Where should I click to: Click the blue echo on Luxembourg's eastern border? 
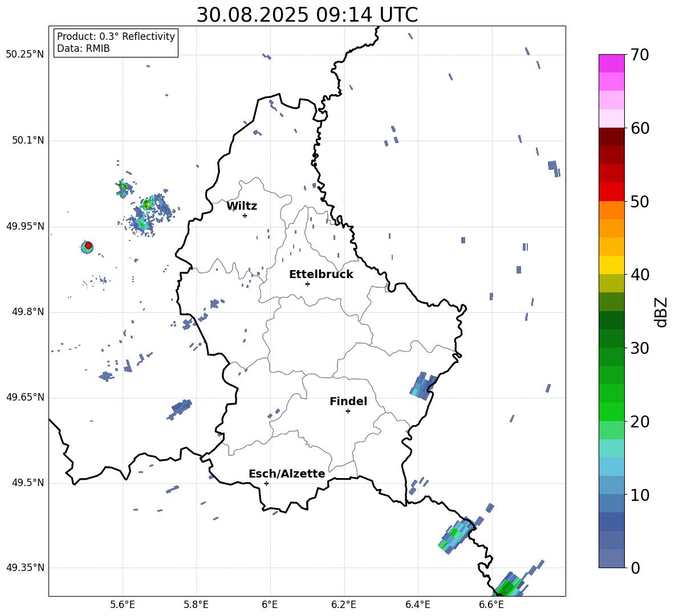coord(423,386)
